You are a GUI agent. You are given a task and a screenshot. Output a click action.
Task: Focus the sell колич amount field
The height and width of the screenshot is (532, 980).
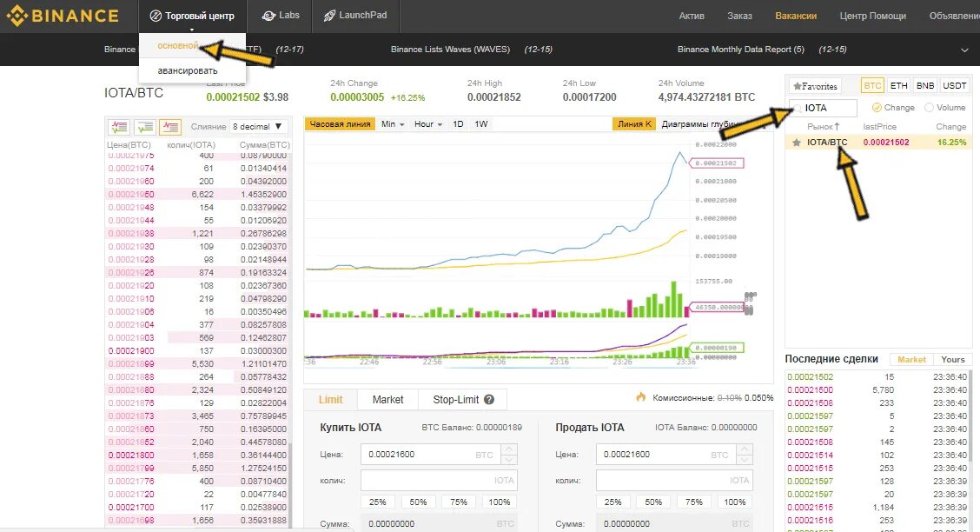674,480
